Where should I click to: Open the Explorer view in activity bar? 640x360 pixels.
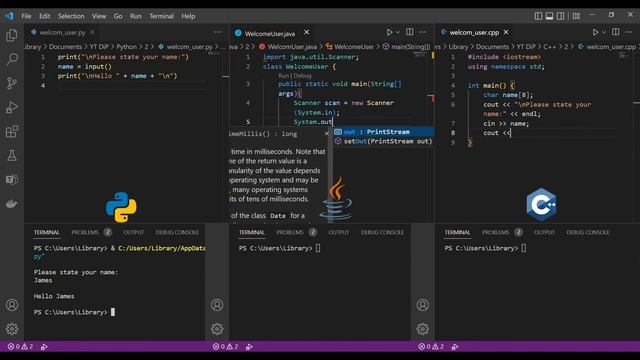click(12, 35)
